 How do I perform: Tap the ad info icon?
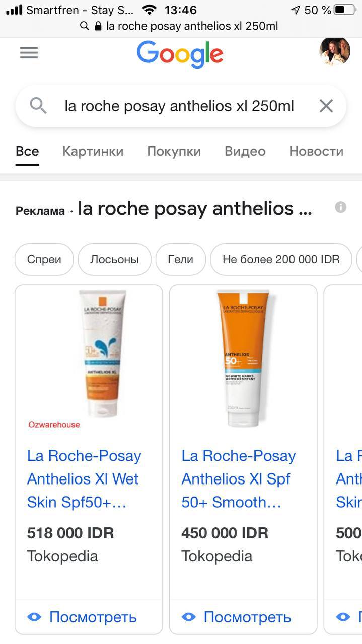tap(341, 207)
